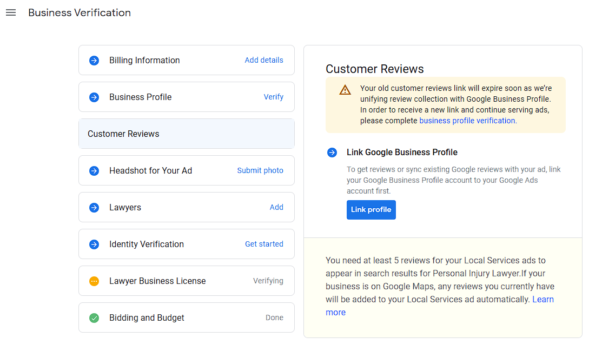
Task: Click the Business Verification page title
Action: (x=80, y=12)
